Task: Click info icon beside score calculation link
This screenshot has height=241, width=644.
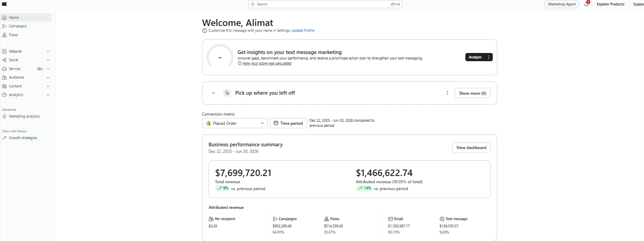Action: [x=240, y=63]
